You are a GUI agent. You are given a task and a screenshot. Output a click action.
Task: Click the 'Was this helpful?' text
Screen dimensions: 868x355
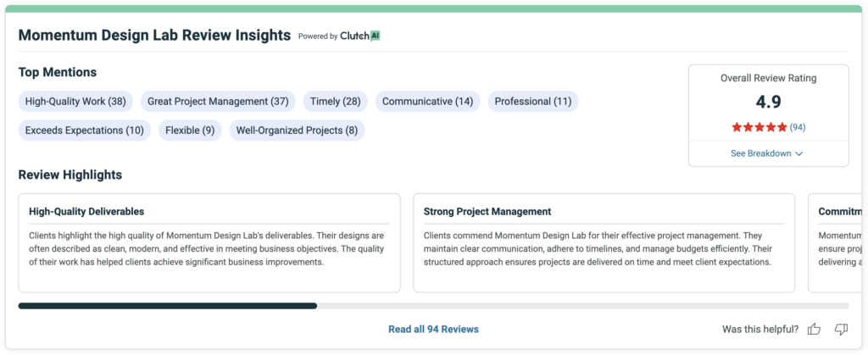[760, 330]
